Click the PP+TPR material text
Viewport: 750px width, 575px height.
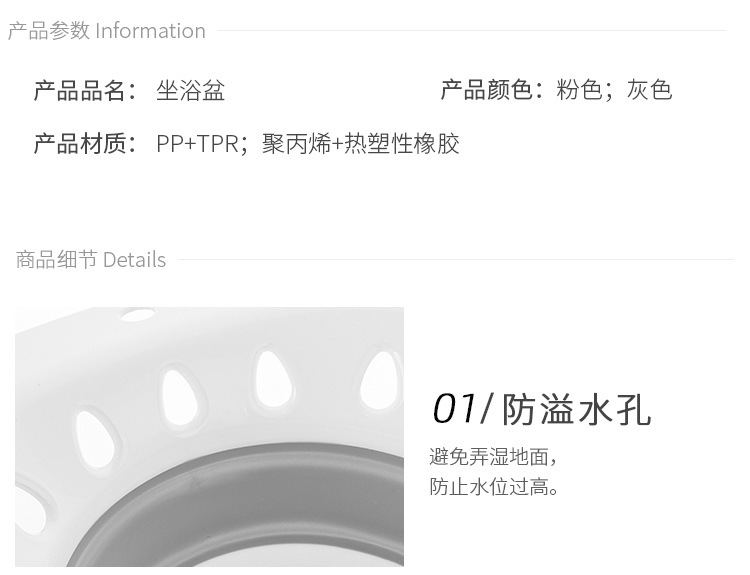198,143
